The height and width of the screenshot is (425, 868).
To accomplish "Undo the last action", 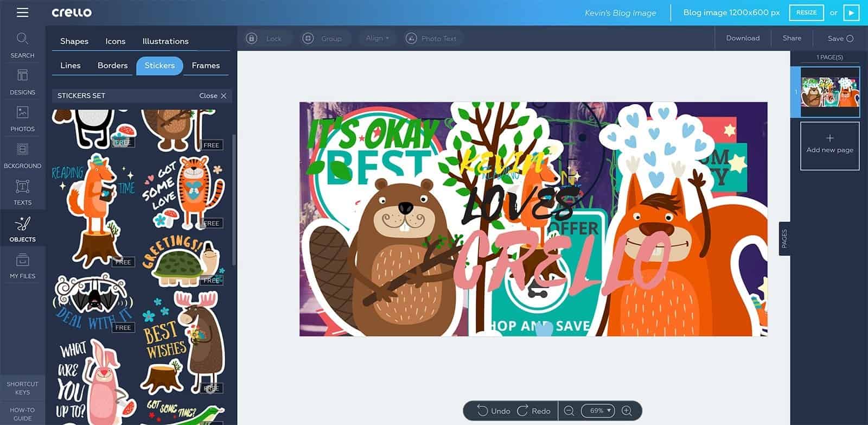I will tap(494, 411).
